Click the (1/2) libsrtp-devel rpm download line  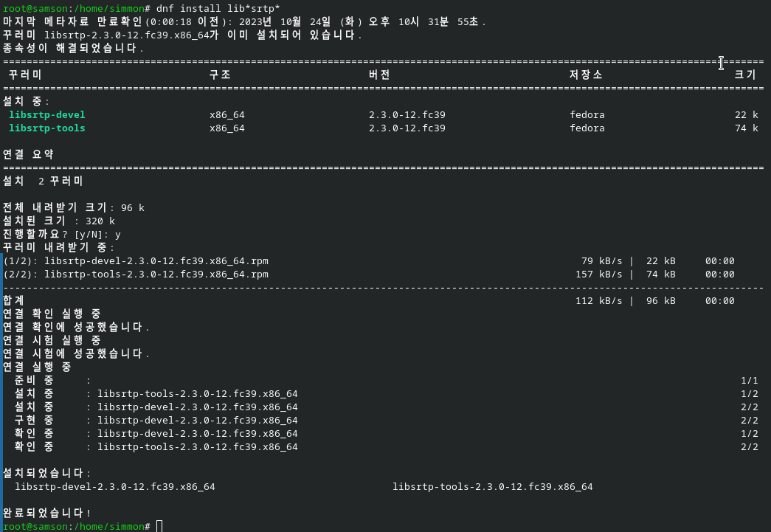pyautogui.click(x=369, y=260)
